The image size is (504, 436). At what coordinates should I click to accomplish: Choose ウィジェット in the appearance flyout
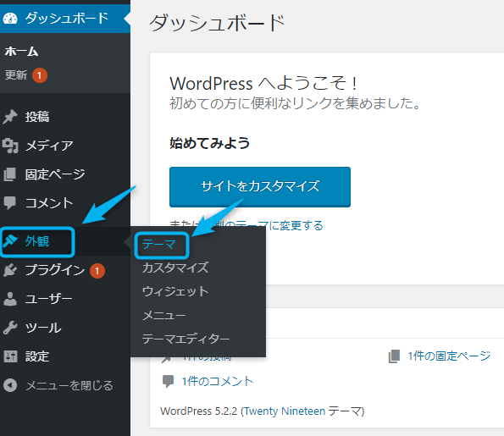click(175, 291)
